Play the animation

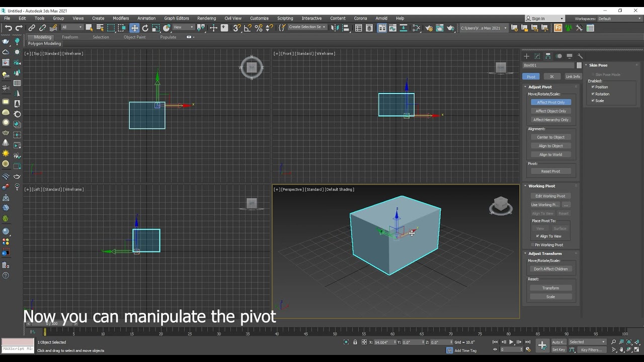pos(511,342)
